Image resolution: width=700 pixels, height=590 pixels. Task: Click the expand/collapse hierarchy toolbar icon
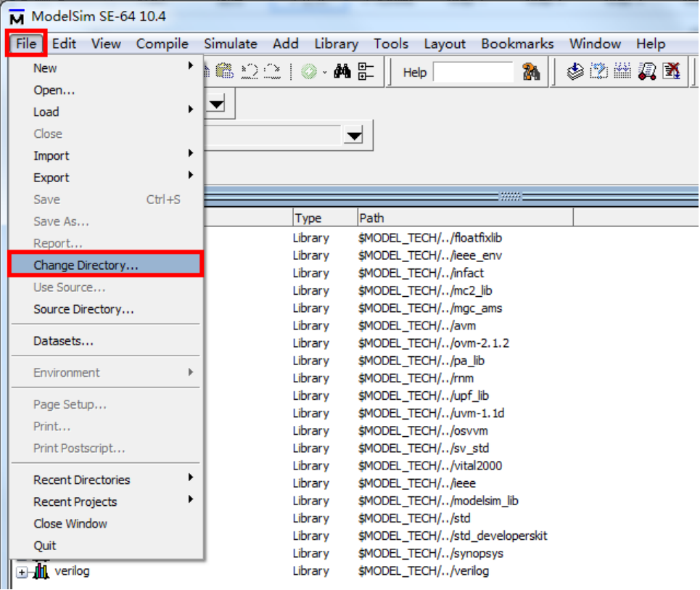[364, 70]
